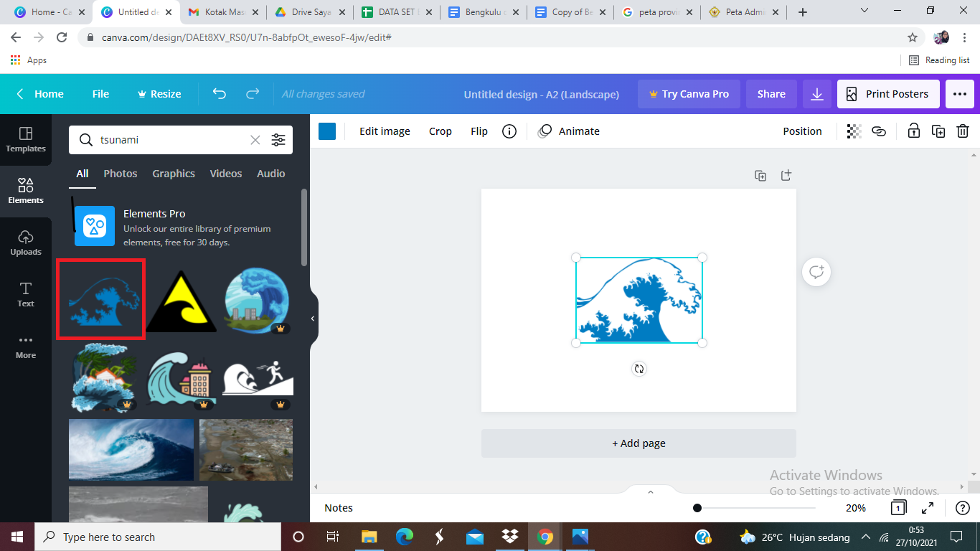Click the Share button
This screenshot has width=980, height=551.
point(771,94)
